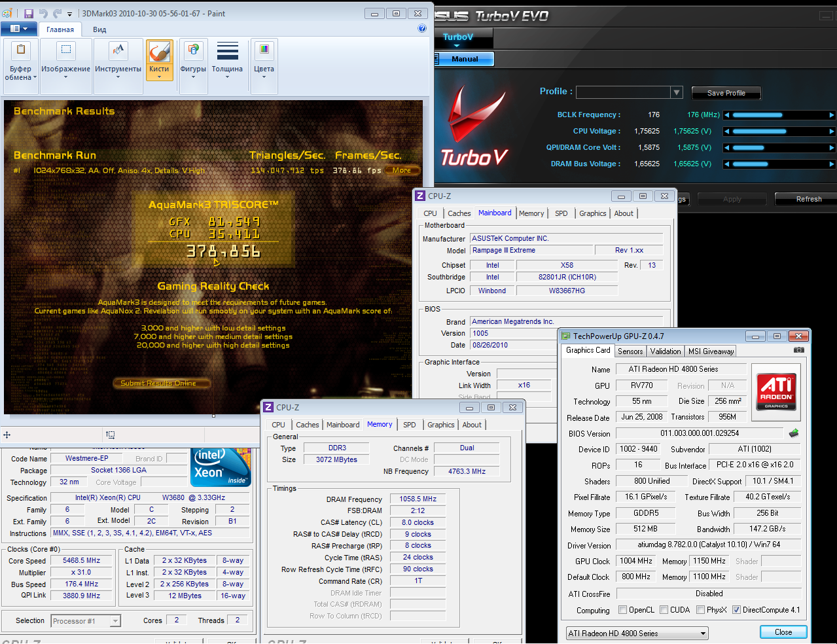Click the Rampage III Extreme model field
837x644 pixels.
coord(530,250)
